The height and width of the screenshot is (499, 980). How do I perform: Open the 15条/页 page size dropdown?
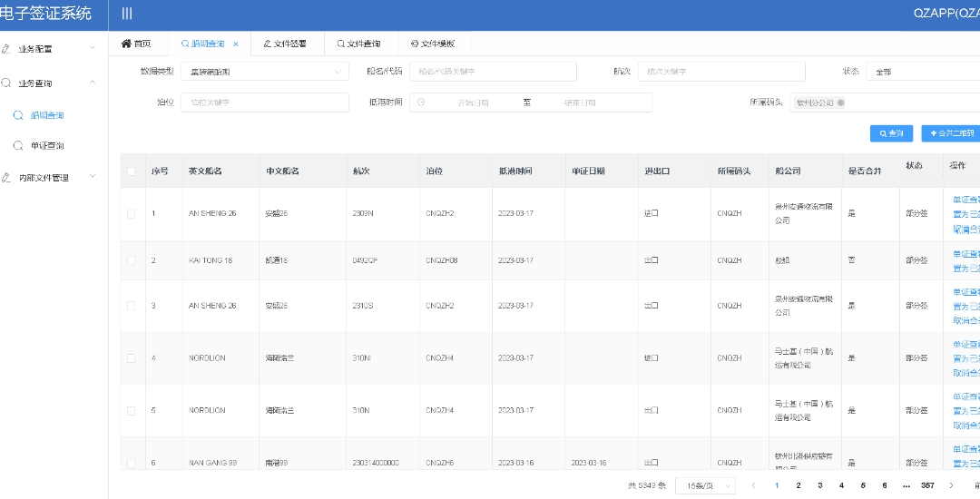pyautogui.click(x=705, y=486)
